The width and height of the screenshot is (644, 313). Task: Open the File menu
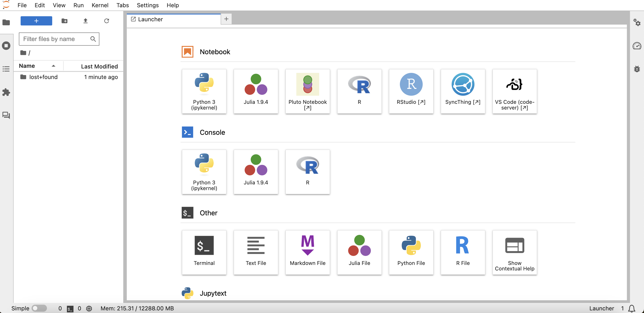coord(22,5)
